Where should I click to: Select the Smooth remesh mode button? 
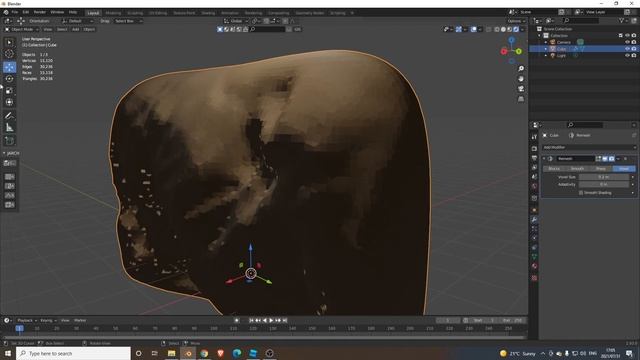pos(577,169)
